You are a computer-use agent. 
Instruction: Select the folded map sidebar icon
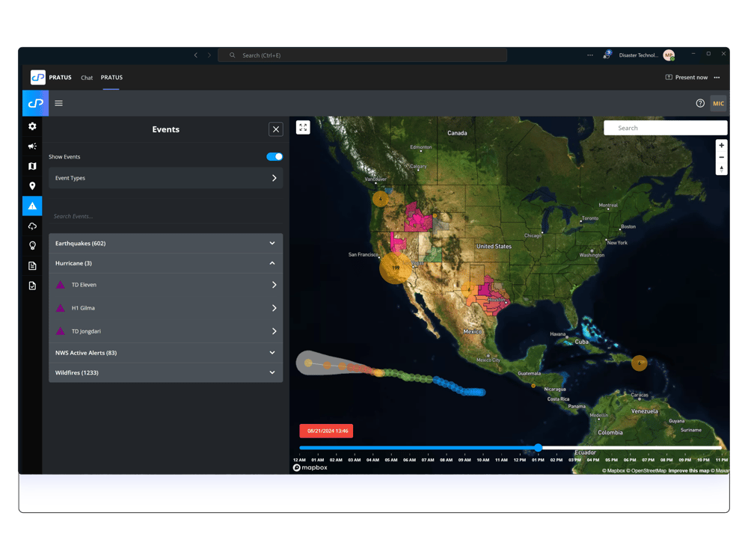[32, 166]
